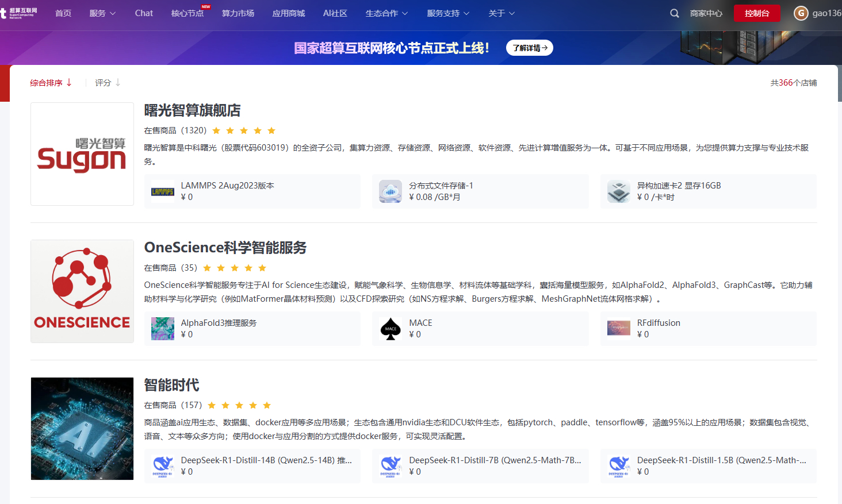Viewport: 842px width, 504px height.
Task: Open the 商家中心 link
Action: (706, 13)
